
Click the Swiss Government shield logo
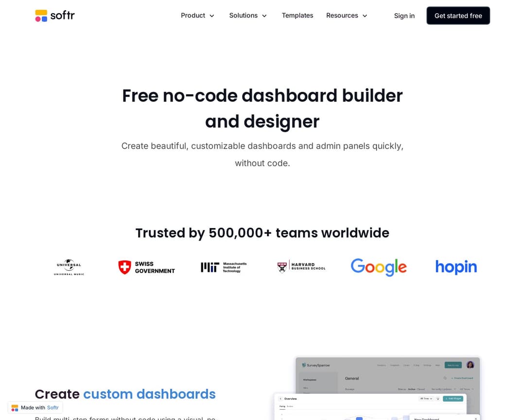click(124, 267)
